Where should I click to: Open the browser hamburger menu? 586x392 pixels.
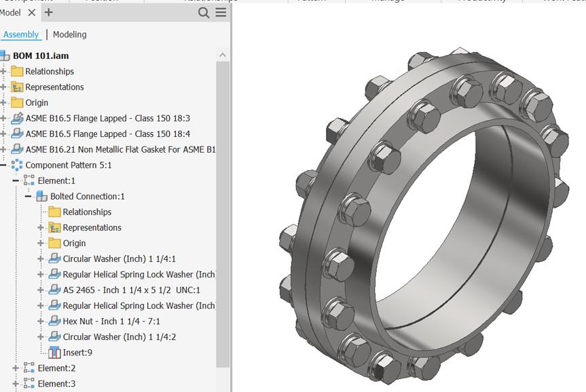tap(221, 12)
